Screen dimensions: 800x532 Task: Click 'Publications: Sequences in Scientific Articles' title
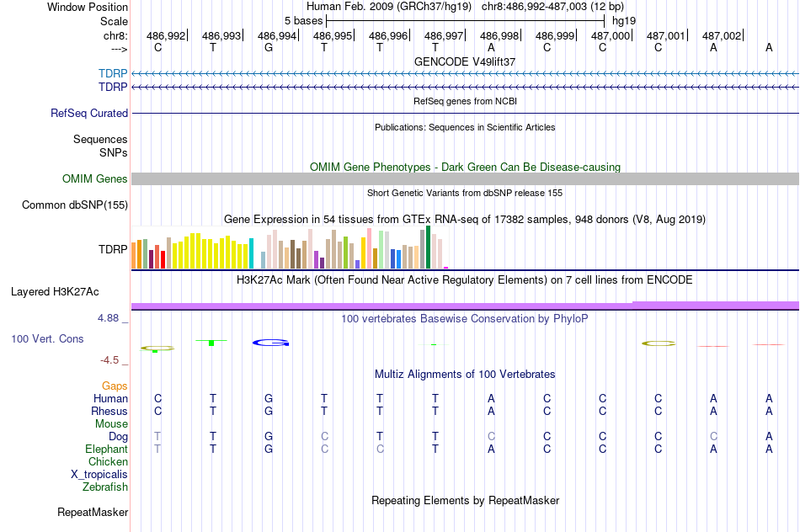click(x=465, y=127)
